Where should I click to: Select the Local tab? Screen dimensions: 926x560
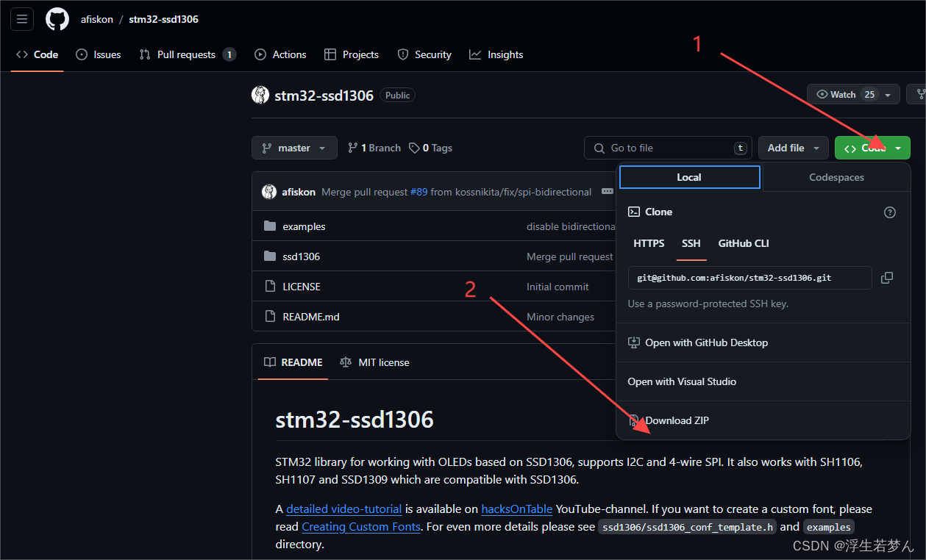click(x=689, y=177)
